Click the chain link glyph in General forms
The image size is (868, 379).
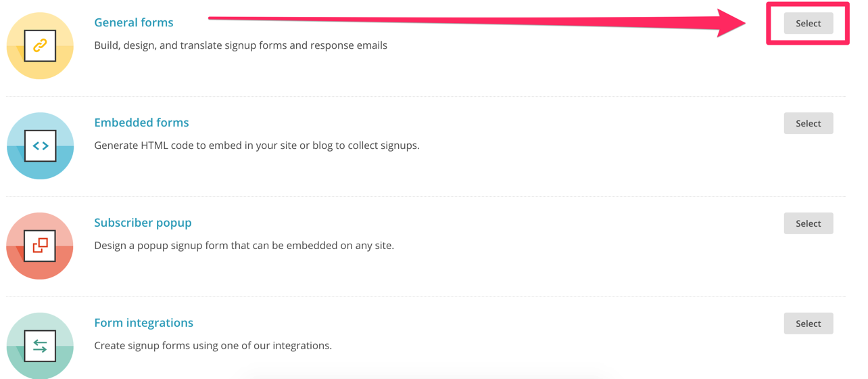pyautogui.click(x=40, y=45)
